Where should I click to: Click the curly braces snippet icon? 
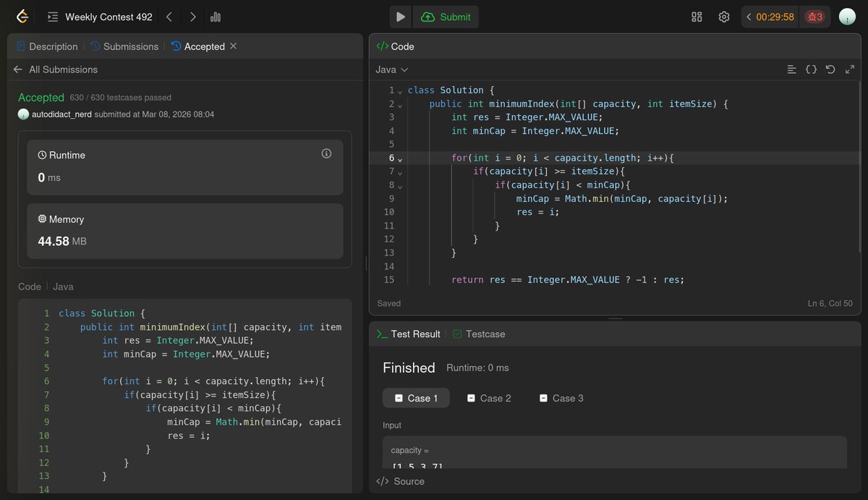811,69
